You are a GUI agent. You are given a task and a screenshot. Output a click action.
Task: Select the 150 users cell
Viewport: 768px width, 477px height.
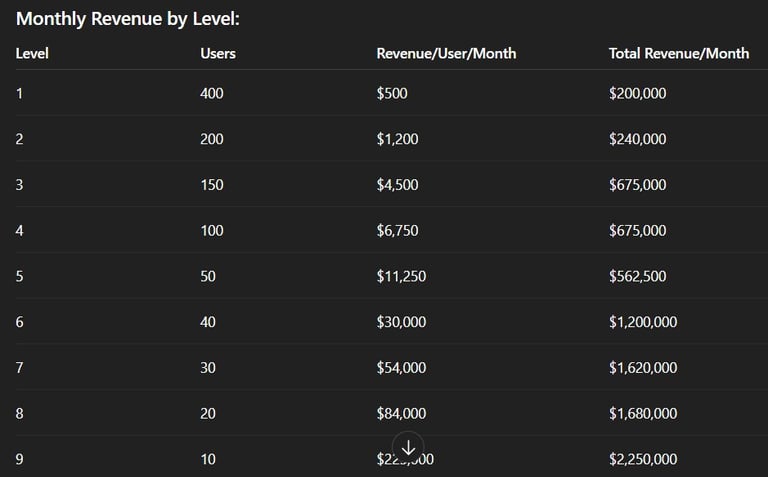212,185
